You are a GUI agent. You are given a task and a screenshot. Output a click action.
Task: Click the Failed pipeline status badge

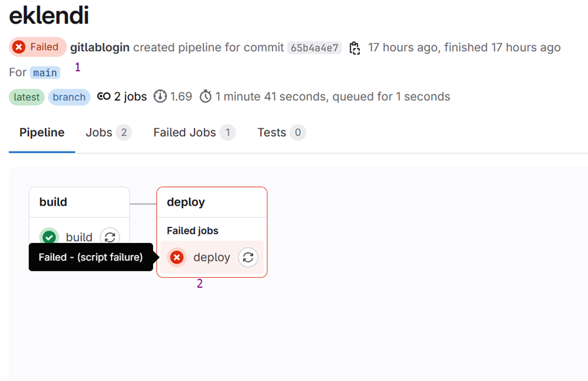tap(37, 47)
